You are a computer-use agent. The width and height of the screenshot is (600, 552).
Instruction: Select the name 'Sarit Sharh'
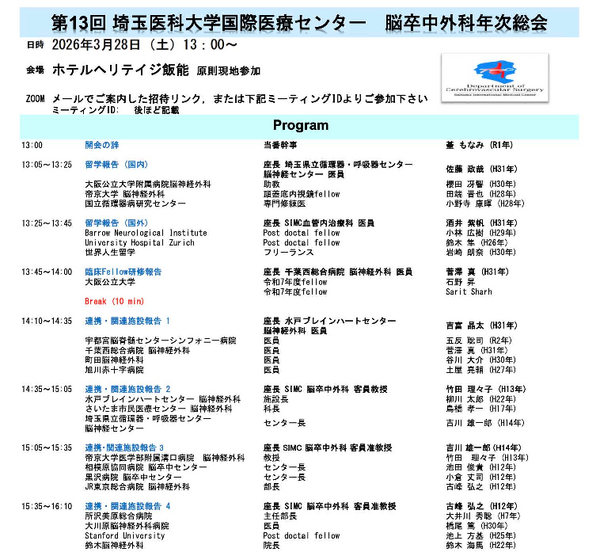click(x=469, y=292)
